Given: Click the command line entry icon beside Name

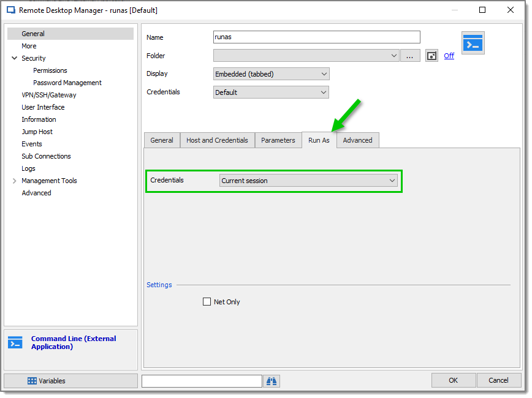Looking at the screenshot, I should pos(473,43).
